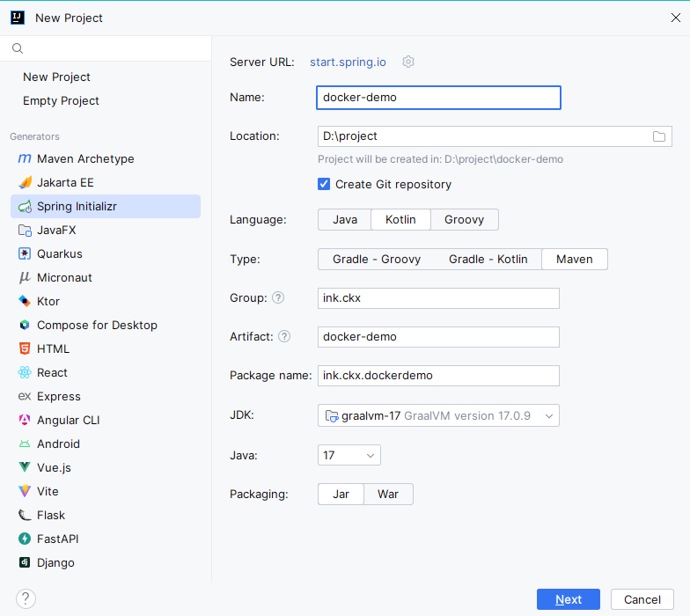Click the Quarkus generator icon

click(x=25, y=253)
